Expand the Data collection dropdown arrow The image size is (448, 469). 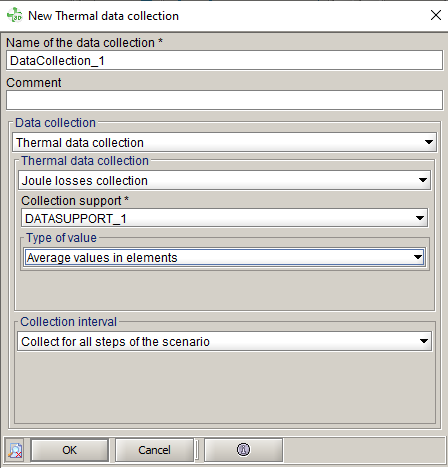point(429,142)
